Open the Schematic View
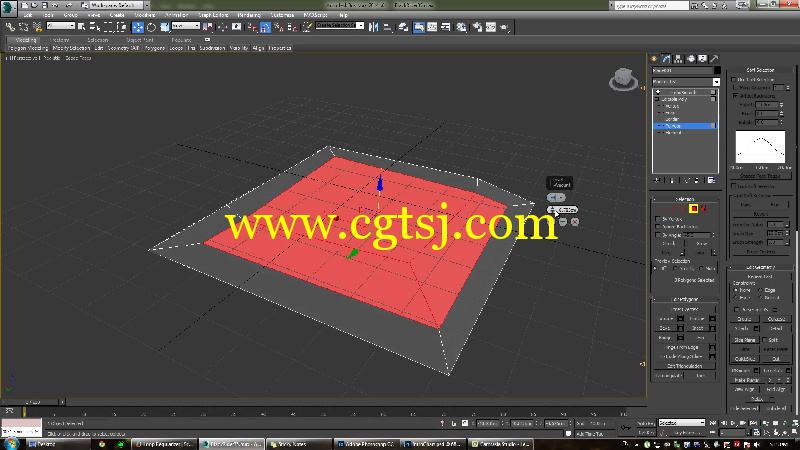The width and height of the screenshot is (800, 450). pyautogui.click(x=445, y=27)
